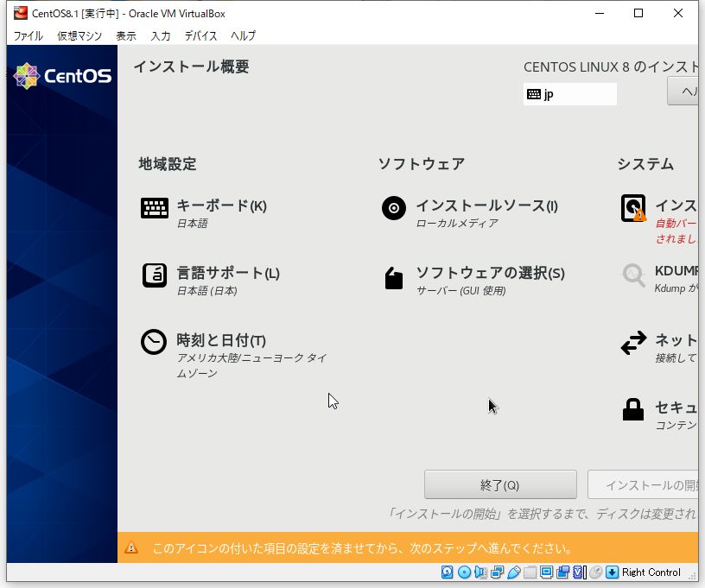705x588 pixels.
Task: Click the window resize grip corner
Action: tap(693, 575)
